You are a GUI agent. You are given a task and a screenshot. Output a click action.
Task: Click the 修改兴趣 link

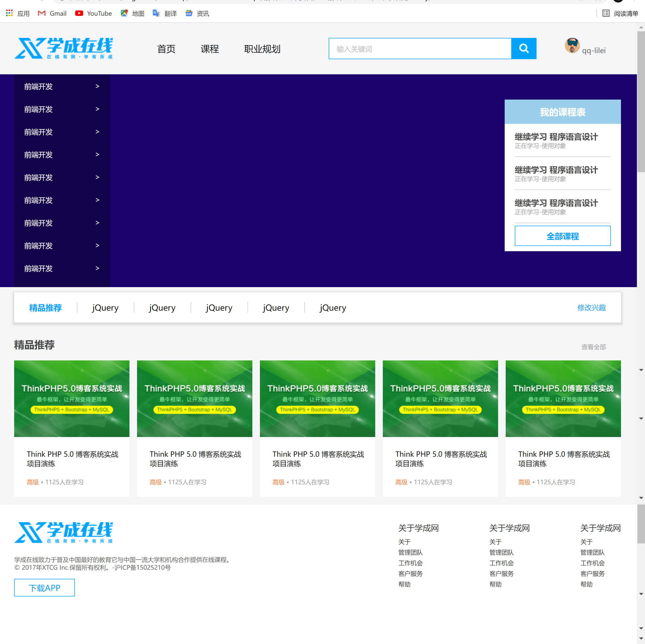(591, 308)
